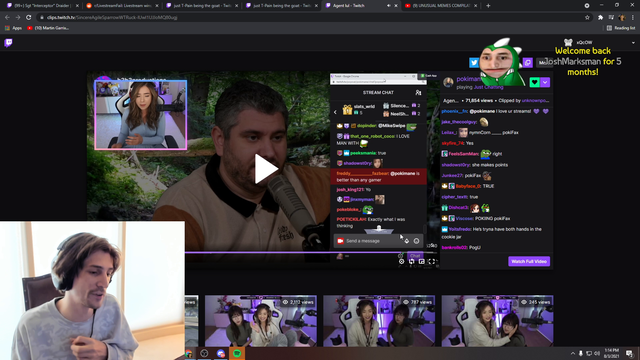Open the clip thumbnail with 245 views

point(498,321)
